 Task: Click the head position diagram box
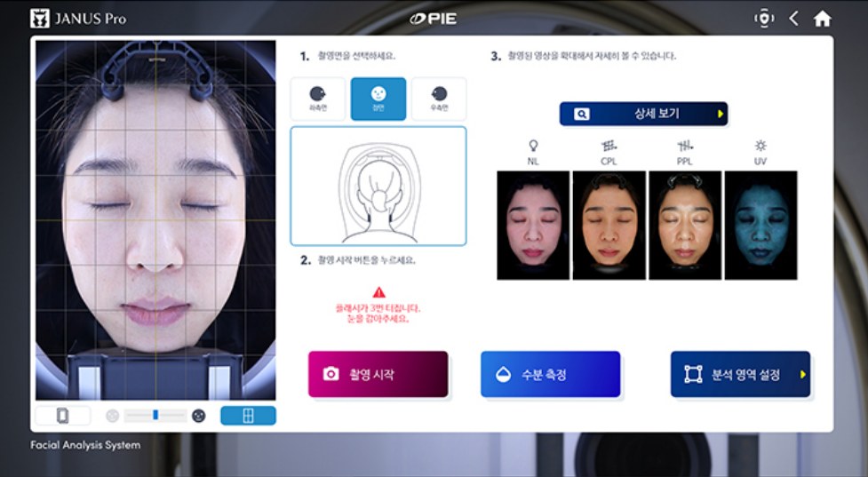click(378, 186)
